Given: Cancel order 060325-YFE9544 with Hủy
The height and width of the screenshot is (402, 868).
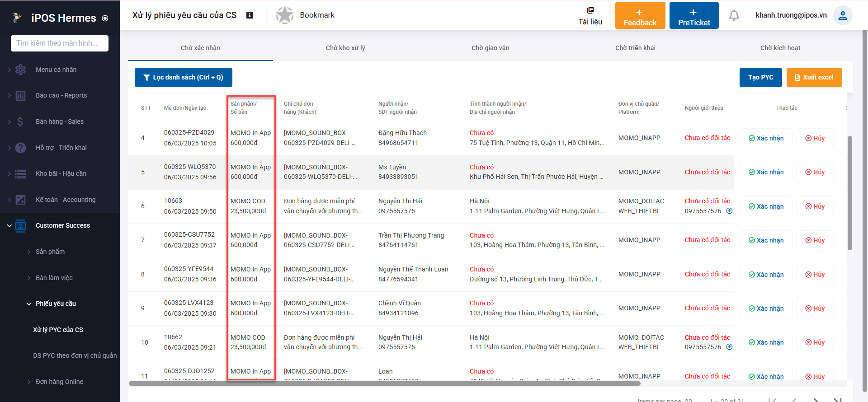Looking at the screenshot, I should 815,275.
